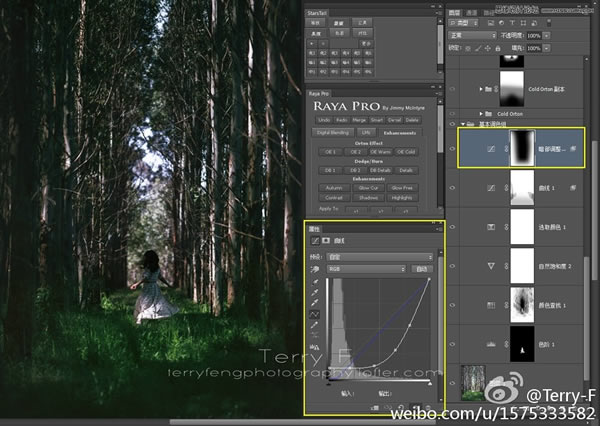Select Raya Pro panel tab
This screenshot has height=426, width=600.
click(318, 93)
